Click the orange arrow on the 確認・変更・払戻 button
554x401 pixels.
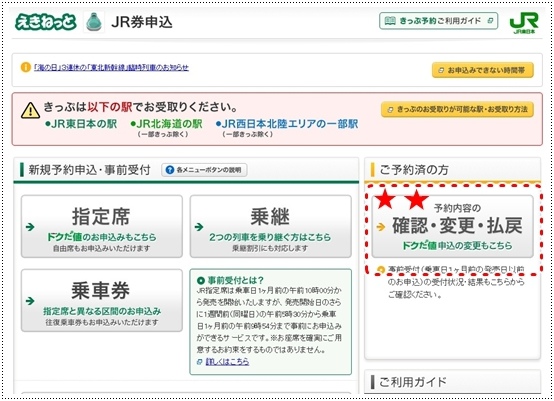pyautogui.click(x=381, y=226)
